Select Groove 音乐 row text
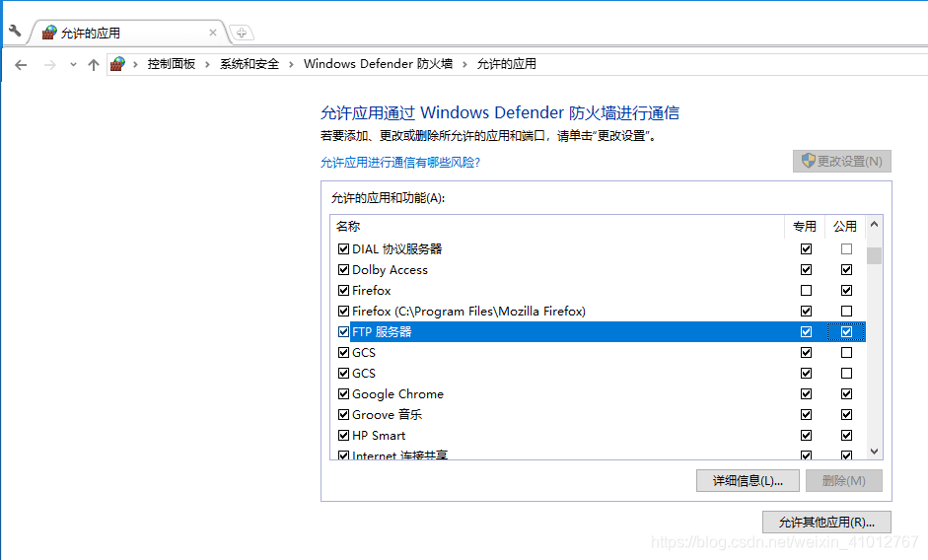This screenshot has height=560, width=928. coord(387,415)
